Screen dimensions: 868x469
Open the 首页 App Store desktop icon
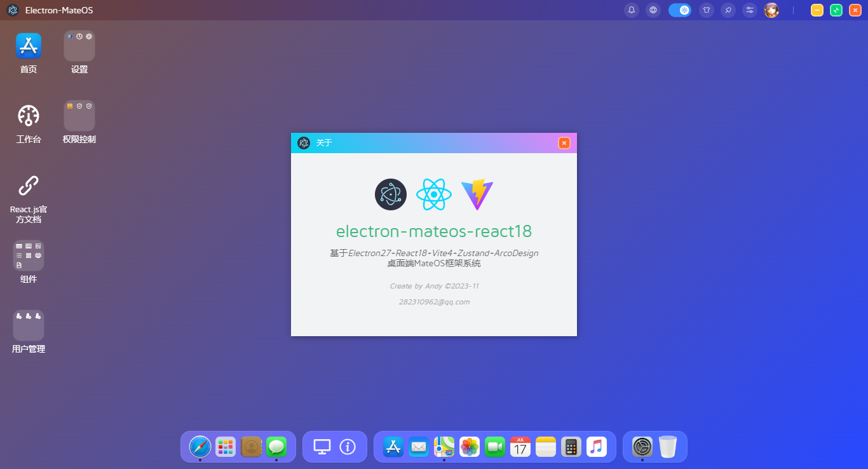click(29, 46)
